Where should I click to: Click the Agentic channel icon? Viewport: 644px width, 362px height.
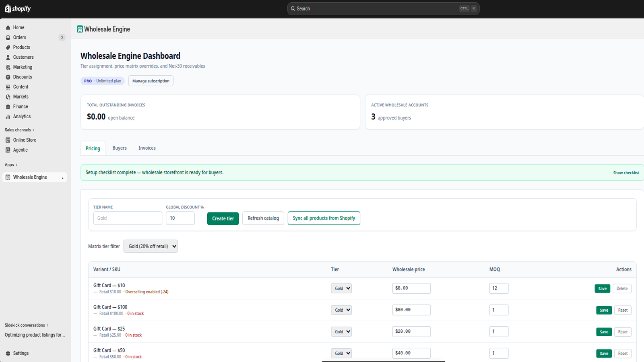coord(8,150)
